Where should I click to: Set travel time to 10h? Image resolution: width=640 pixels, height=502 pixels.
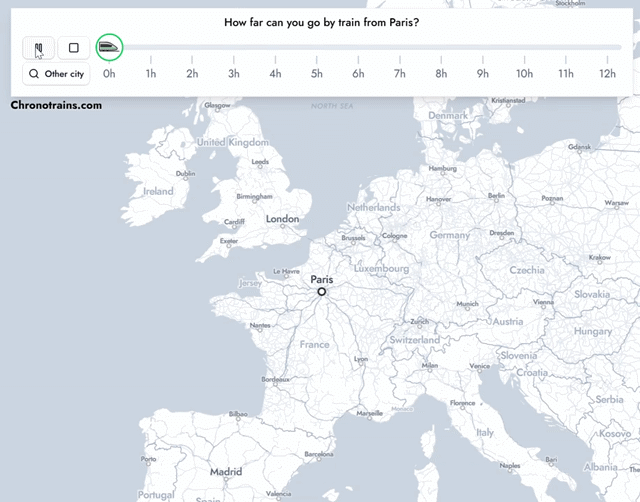[524, 73]
